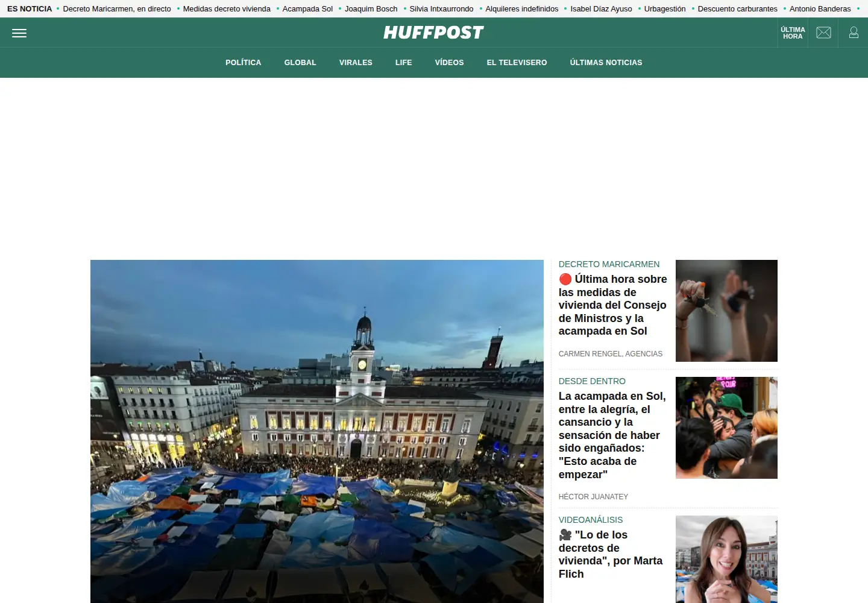This screenshot has width=868, height=603.
Task: Open the newsletter envelope icon
Action: pos(823,33)
